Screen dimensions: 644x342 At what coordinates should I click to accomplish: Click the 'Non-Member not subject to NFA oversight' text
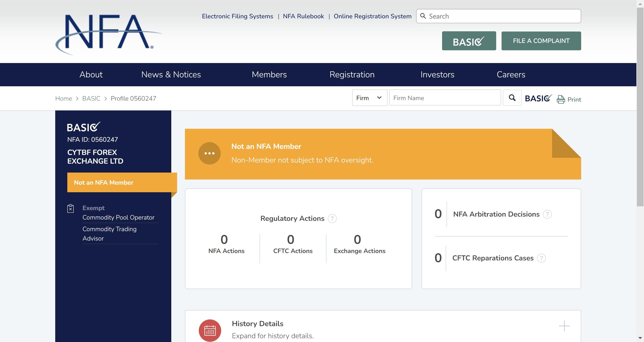pos(302,160)
